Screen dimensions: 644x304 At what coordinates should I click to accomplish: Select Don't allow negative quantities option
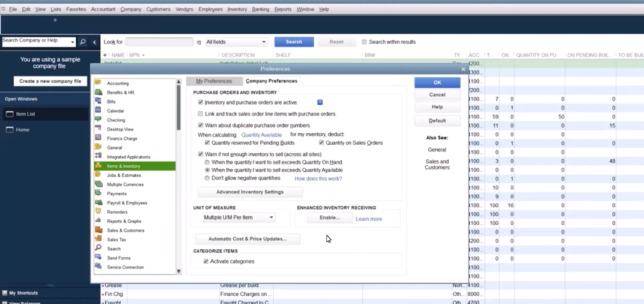click(207, 178)
